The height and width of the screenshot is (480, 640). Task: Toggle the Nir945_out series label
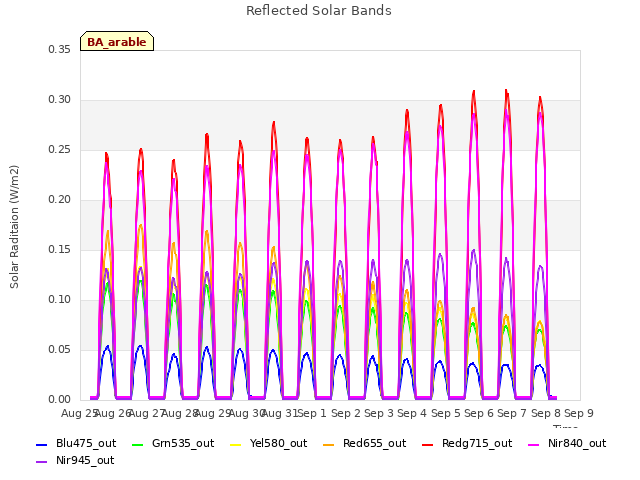[x=85, y=460]
